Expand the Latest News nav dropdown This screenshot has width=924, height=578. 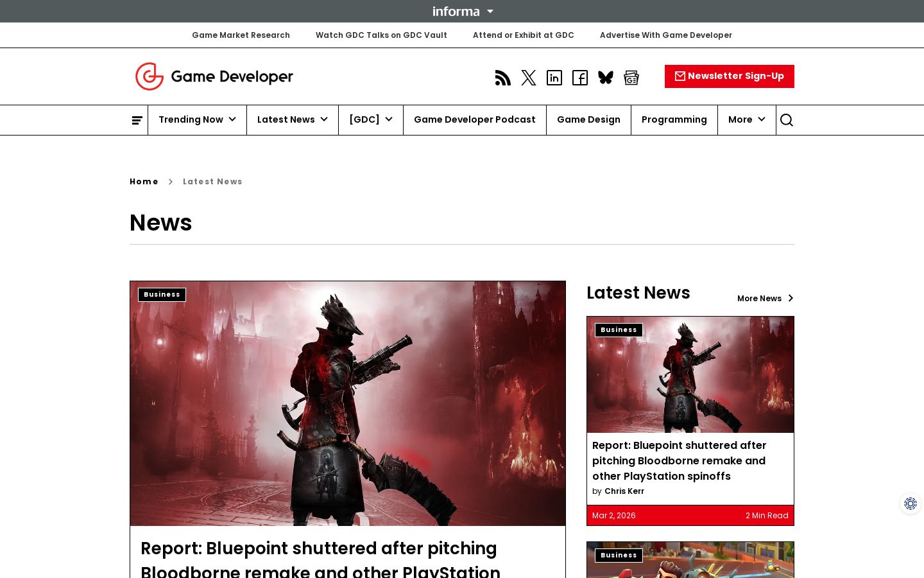pyautogui.click(x=293, y=119)
